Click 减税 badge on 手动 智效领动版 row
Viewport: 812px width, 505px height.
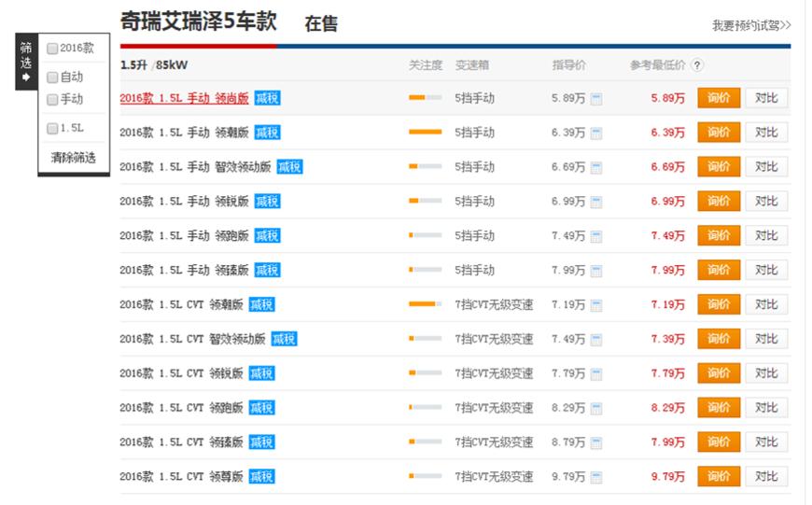[x=289, y=167]
